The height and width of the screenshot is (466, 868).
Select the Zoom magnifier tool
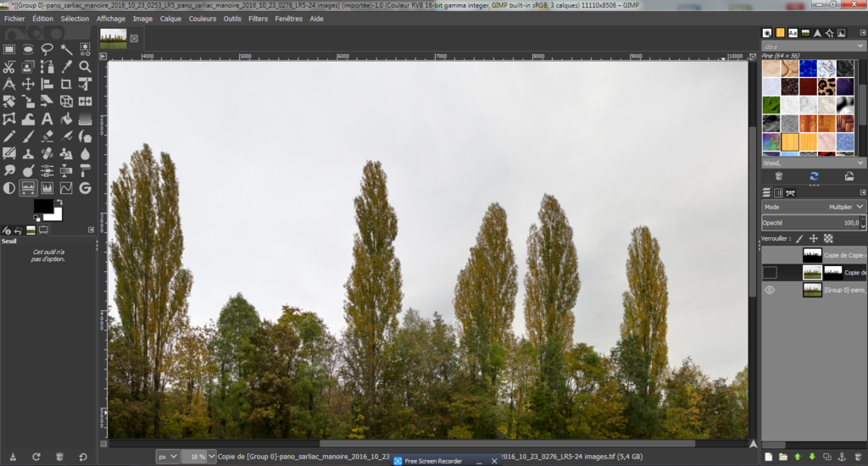[85, 67]
